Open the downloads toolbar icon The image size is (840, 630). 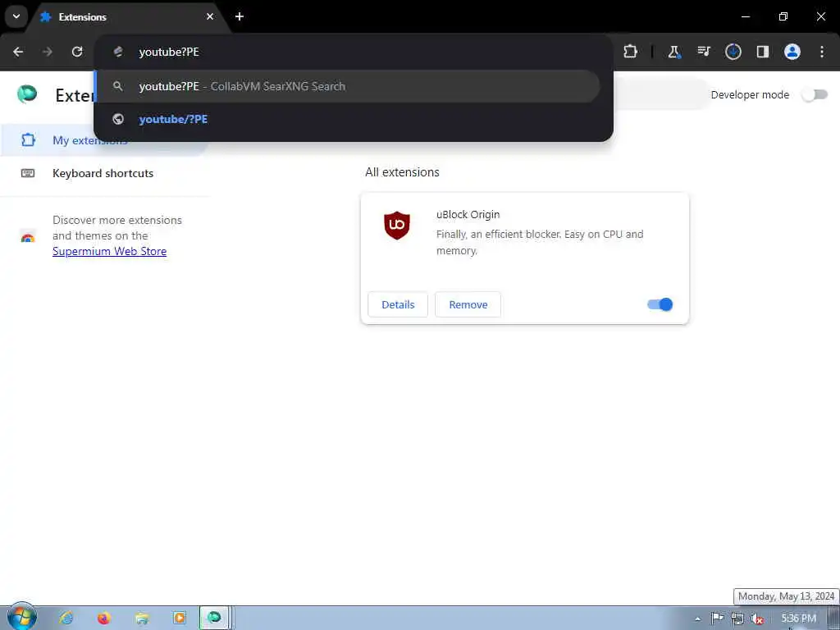pyautogui.click(x=733, y=52)
